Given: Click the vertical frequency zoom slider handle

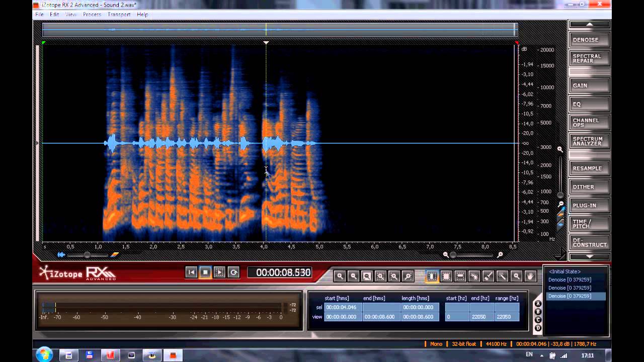Looking at the screenshot, I should pyautogui.click(x=560, y=195).
